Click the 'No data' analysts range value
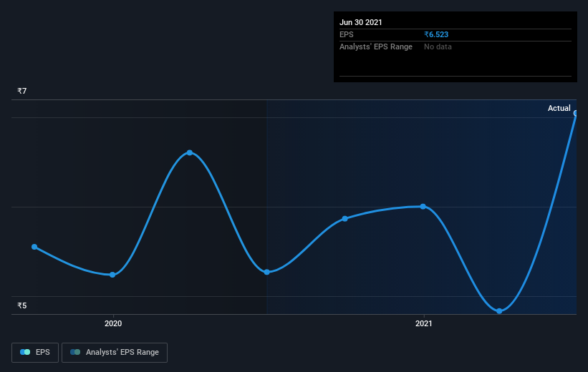 pyautogui.click(x=438, y=46)
